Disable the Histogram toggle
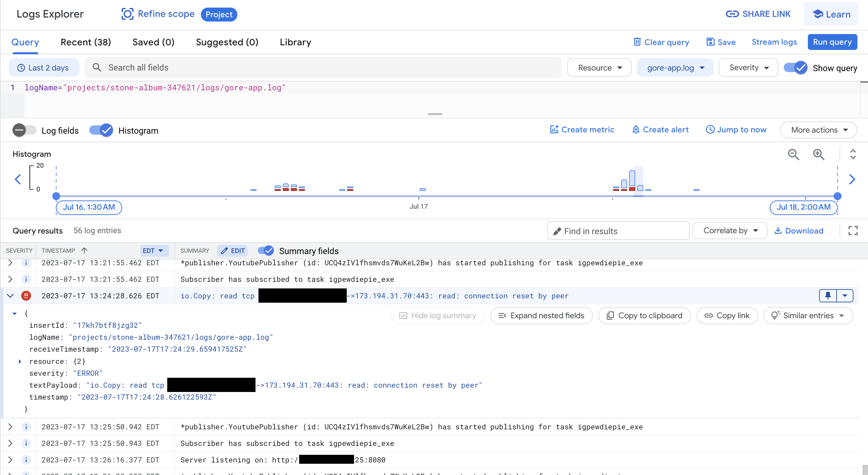This screenshot has width=868, height=475. tap(101, 130)
